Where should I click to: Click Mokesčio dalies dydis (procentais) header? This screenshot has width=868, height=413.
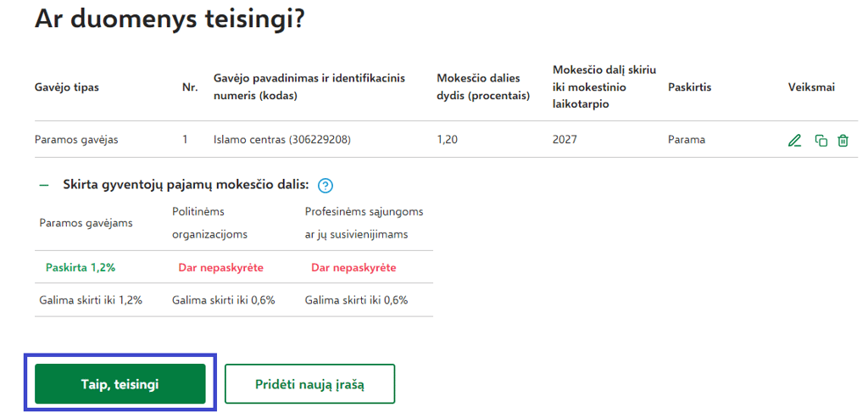pos(483,87)
